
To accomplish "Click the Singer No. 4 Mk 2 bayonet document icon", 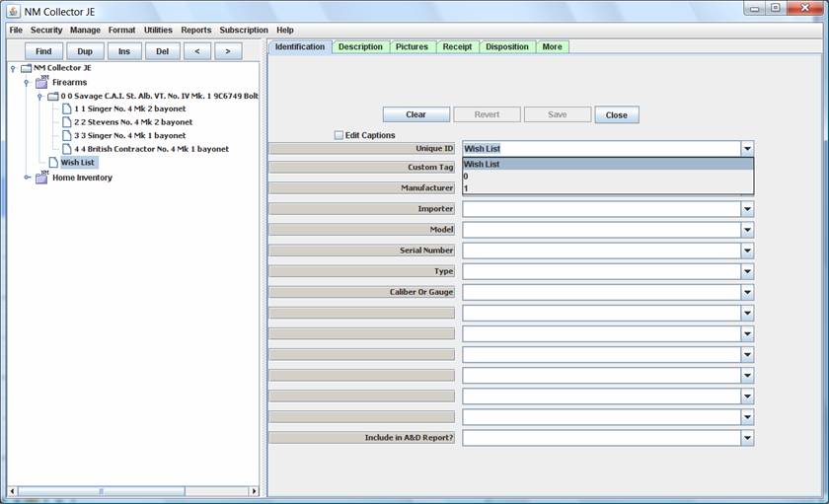I will 66,108.
